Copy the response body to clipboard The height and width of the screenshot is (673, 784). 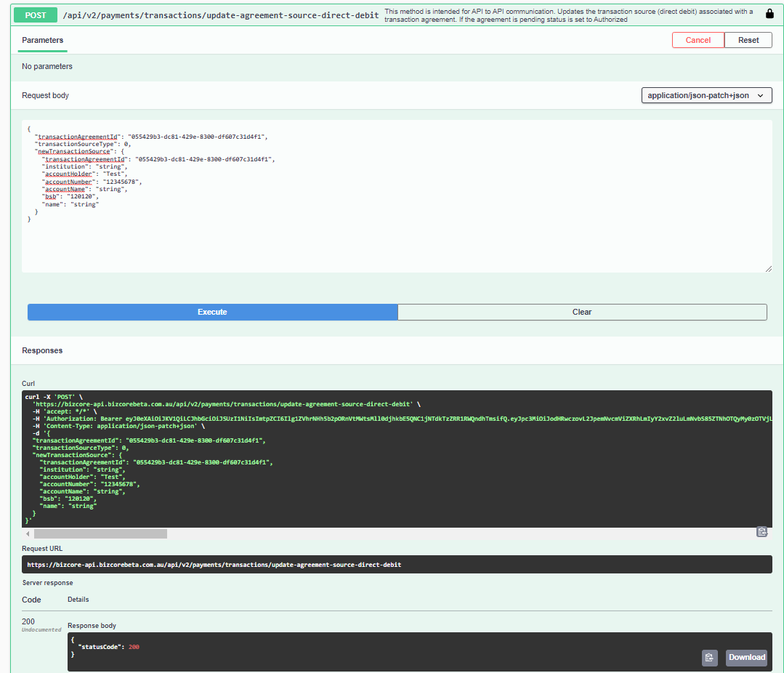point(709,658)
